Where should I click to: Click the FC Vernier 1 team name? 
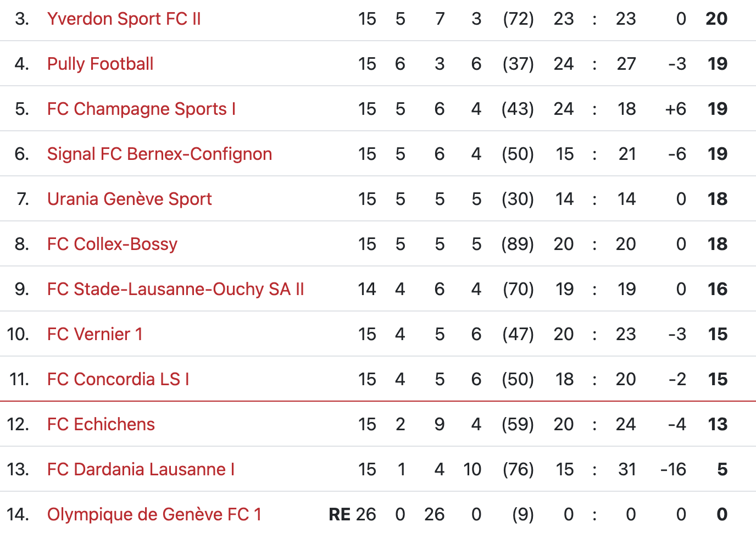click(94, 335)
